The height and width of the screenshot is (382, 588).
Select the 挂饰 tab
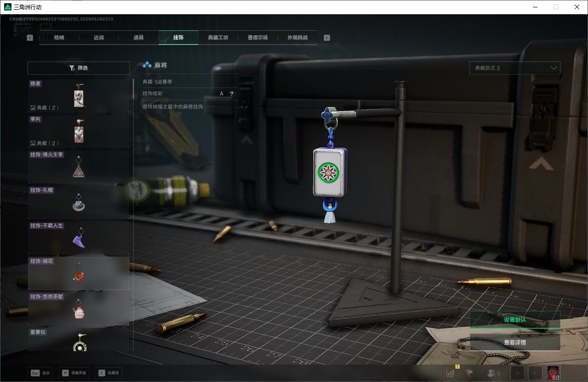click(178, 38)
